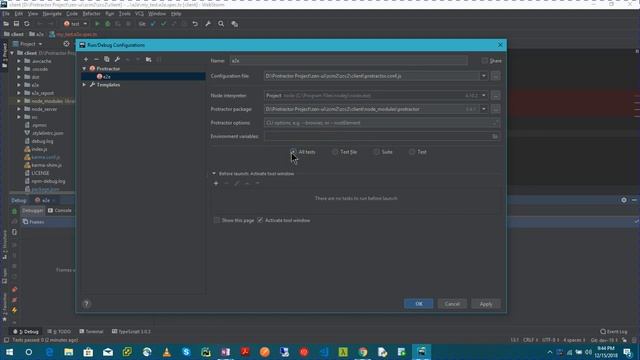Click the Apply button
Screen dimensions: 640x360
tap(486, 304)
